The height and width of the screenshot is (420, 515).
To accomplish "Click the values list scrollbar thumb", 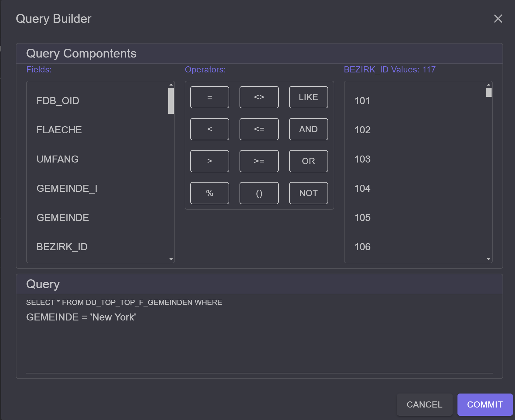I will click(x=489, y=92).
